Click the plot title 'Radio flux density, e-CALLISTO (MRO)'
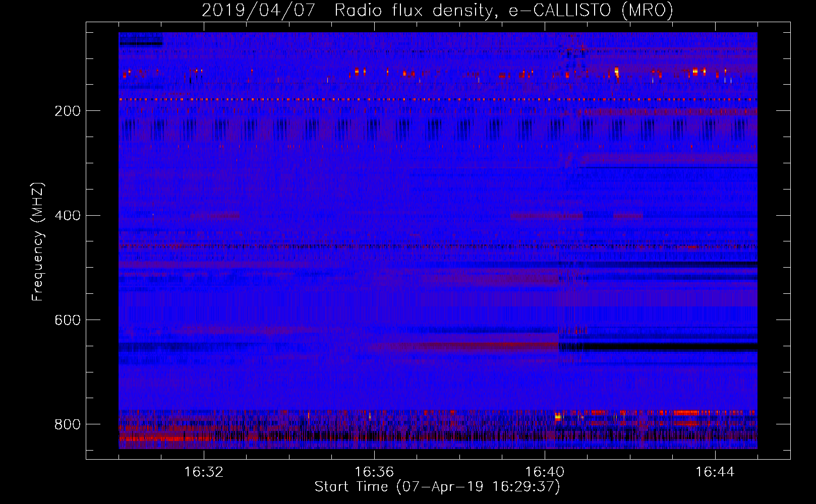This screenshot has height=504, width=816. [504, 10]
